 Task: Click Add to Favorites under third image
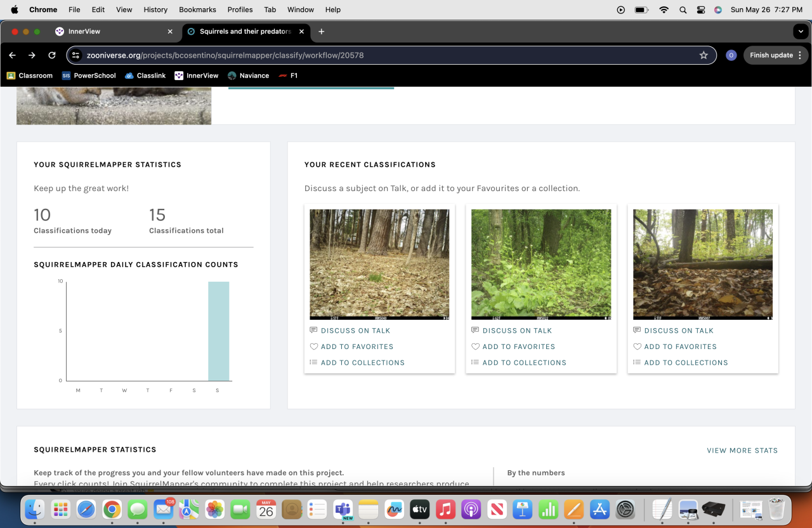[x=675, y=346]
